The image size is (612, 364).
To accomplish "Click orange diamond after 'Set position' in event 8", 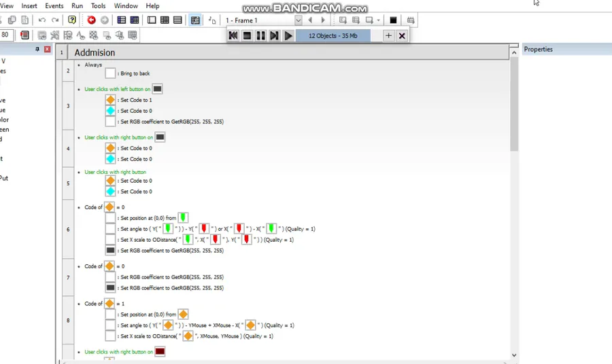I will click(183, 314).
